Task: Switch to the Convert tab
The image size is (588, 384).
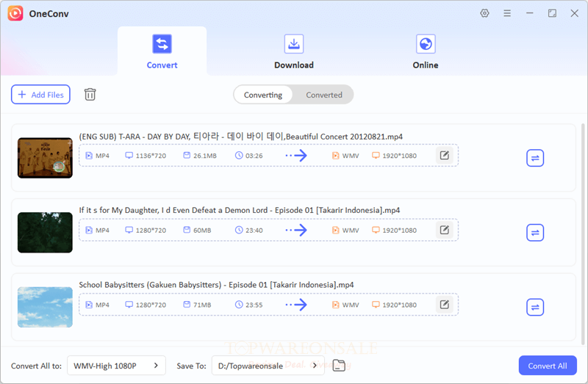Action: point(162,51)
